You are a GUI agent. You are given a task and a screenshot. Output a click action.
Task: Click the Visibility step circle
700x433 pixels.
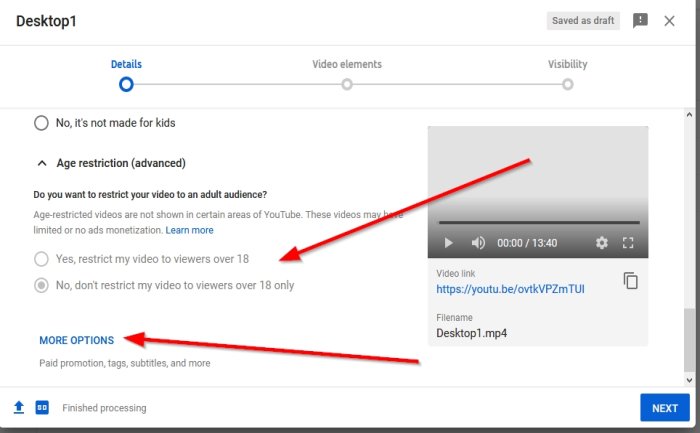click(567, 84)
